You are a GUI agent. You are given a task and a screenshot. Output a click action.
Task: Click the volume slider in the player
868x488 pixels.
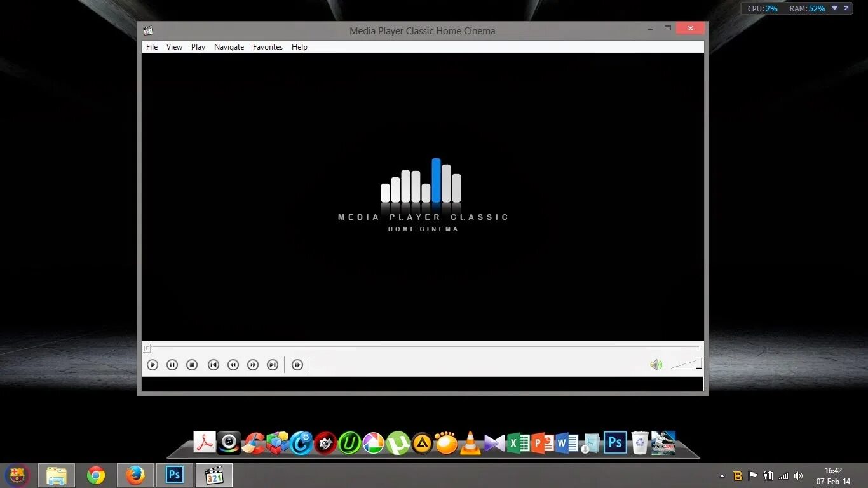686,364
